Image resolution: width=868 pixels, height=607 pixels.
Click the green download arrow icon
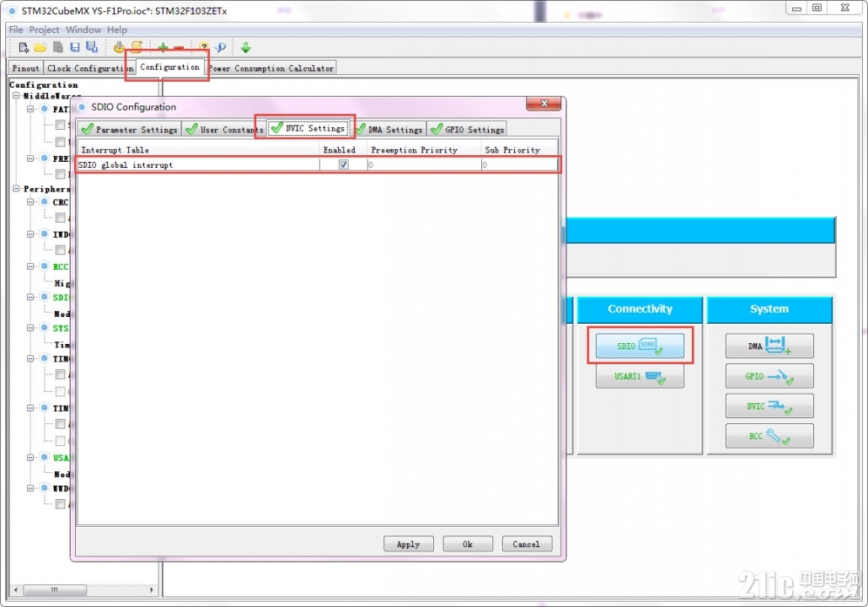click(246, 47)
